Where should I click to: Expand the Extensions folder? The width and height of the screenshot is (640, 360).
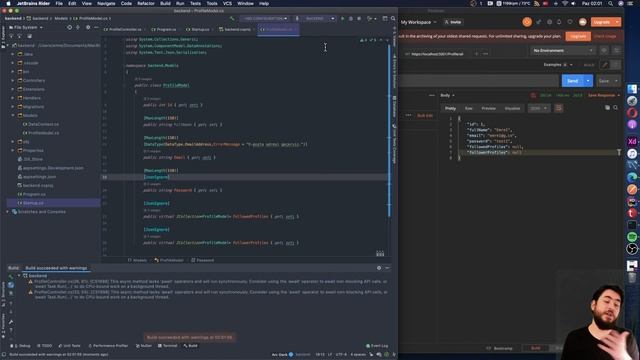13,89
